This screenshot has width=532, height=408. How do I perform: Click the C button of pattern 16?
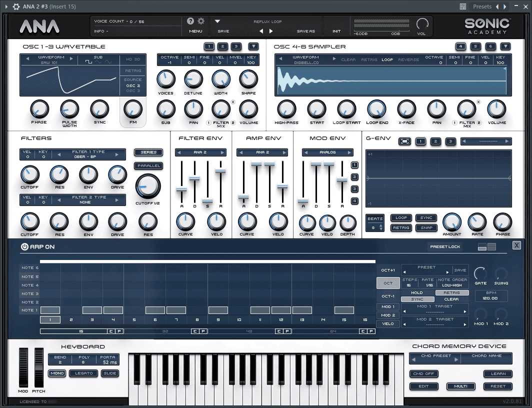click(x=111, y=331)
